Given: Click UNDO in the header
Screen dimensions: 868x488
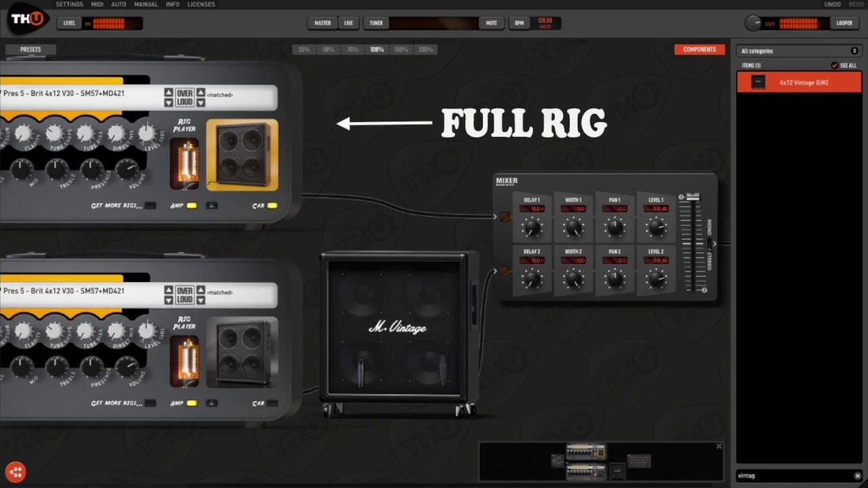Looking at the screenshot, I should (832, 4).
